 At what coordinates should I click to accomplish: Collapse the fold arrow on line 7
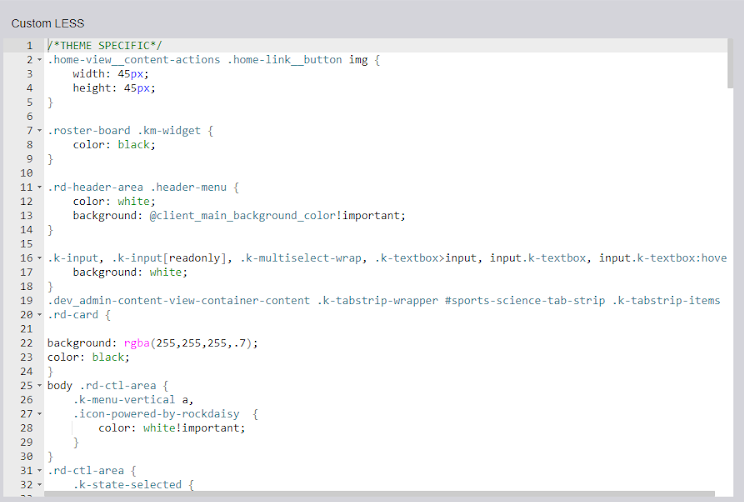coord(39,130)
